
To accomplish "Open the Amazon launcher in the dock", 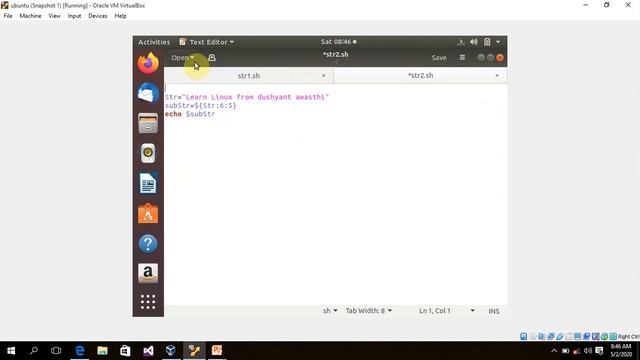I will pos(148,273).
